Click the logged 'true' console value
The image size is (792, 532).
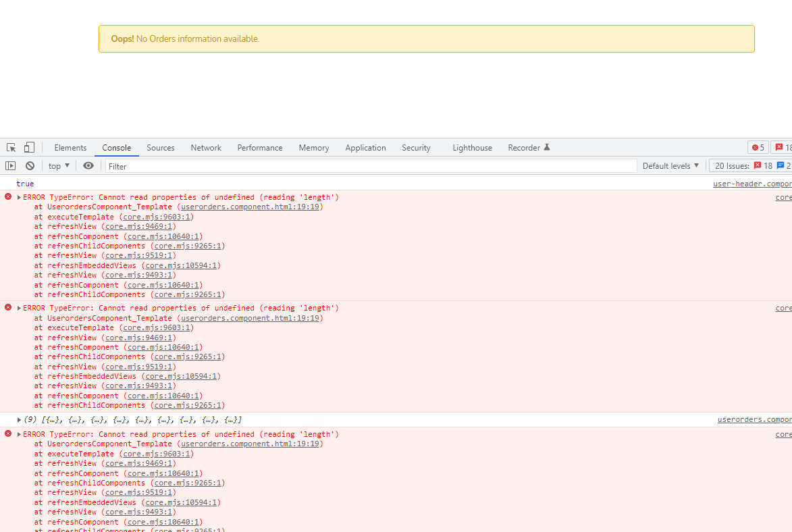[25, 184]
